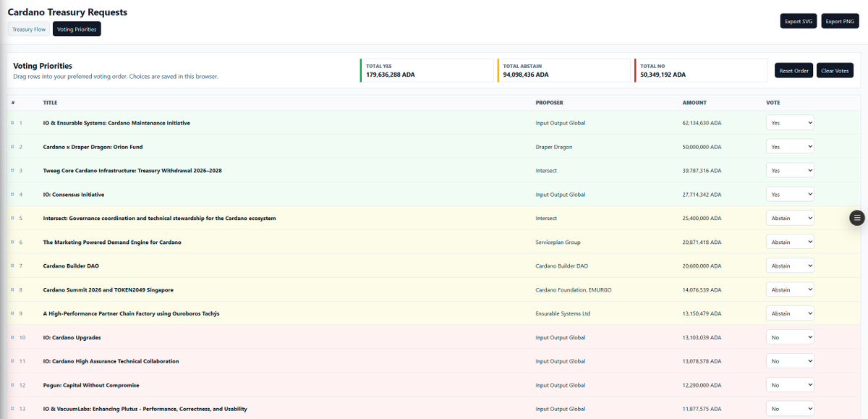Click the Export PNG button
868x419 pixels.
840,21
